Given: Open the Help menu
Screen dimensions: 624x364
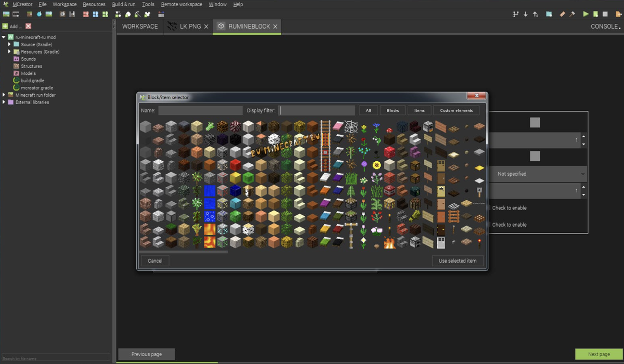Looking at the screenshot, I should click(x=238, y=4).
